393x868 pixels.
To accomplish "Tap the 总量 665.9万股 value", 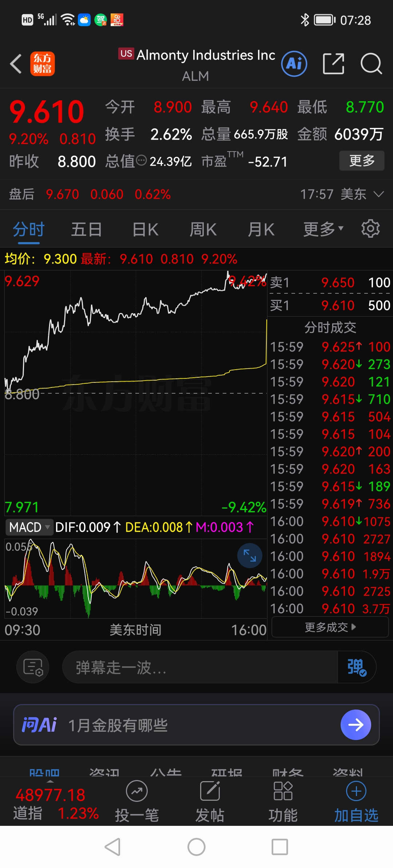I will 261,134.
